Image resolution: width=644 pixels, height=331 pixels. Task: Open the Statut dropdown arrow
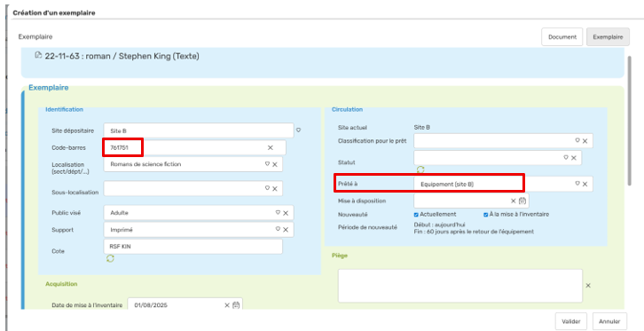click(566, 157)
